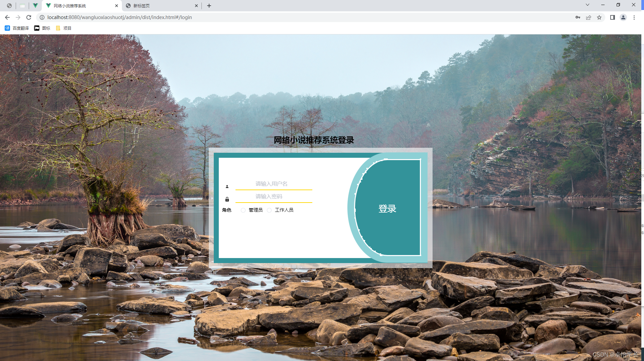Screen dimensions: 644x361
Task: Open the browser side panel
Action: pyautogui.click(x=613, y=17)
